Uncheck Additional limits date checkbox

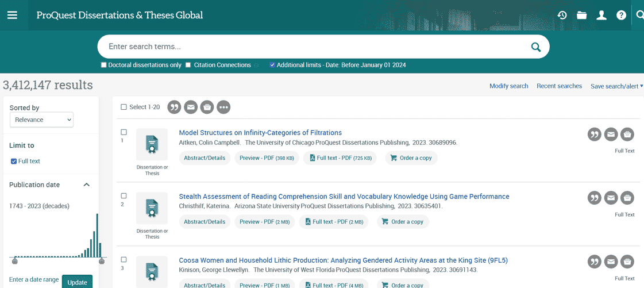click(272, 65)
